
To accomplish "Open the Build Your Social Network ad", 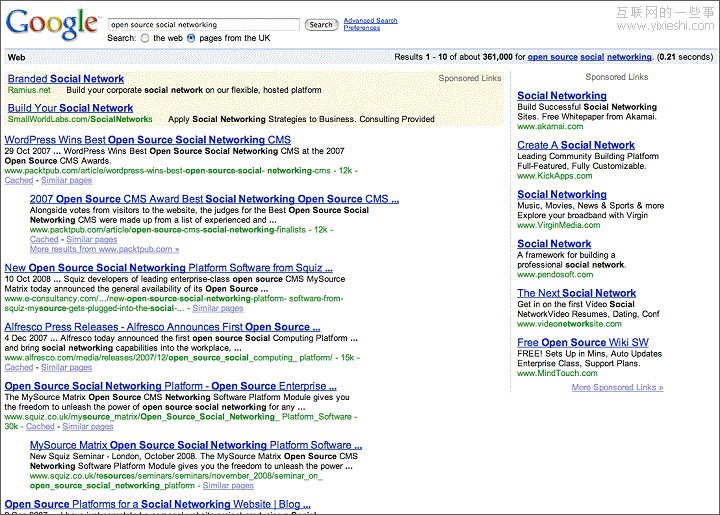I will (x=70, y=108).
